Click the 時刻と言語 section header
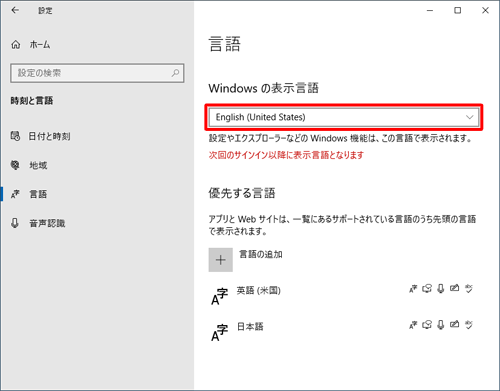The image size is (500, 391). (32, 101)
